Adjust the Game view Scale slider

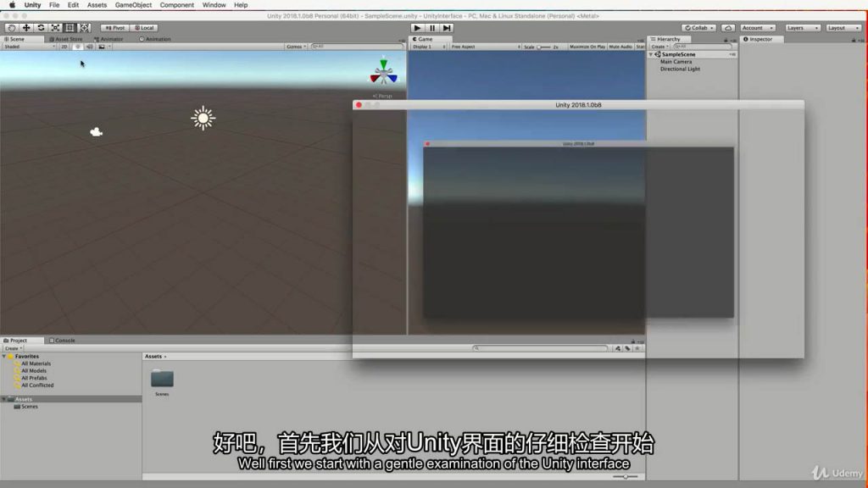(x=543, y=47)
